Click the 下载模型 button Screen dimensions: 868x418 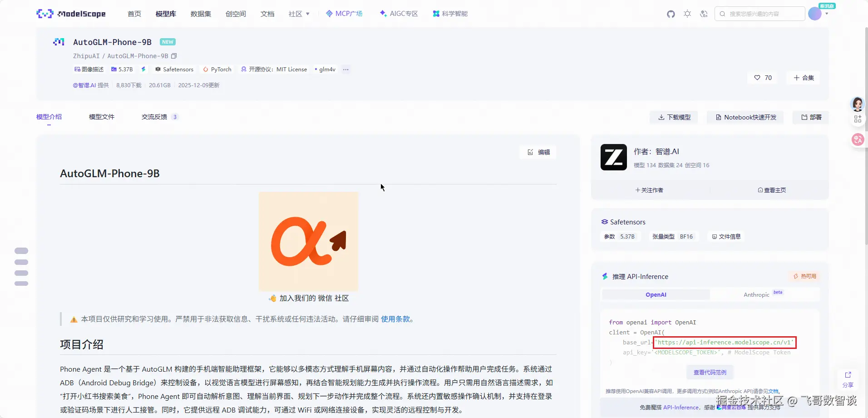[x=674, y=117]
